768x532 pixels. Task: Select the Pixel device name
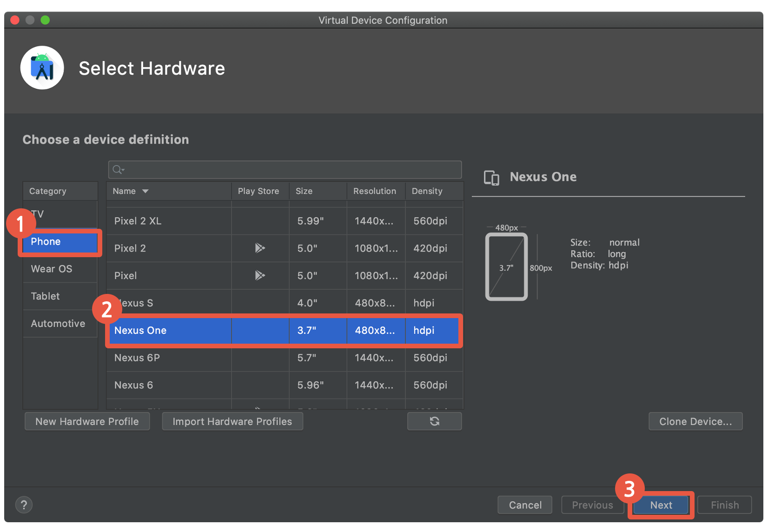126,276
